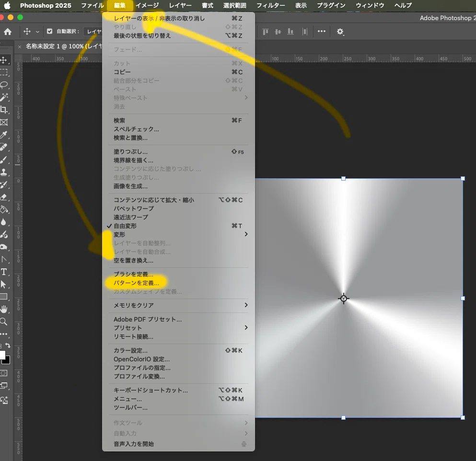The height and width of the screenshot is (461, 476).
Task: Select the Rectangular Marquee tool
Action: [x=4, y=72]
